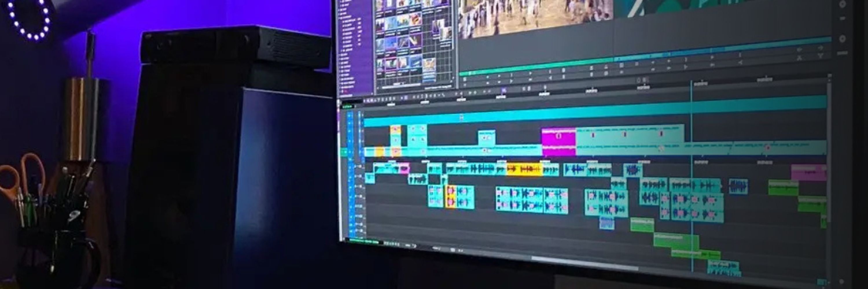Select the small yellow clip on the lowest video track
868x289 pixels.
[380, 152]
